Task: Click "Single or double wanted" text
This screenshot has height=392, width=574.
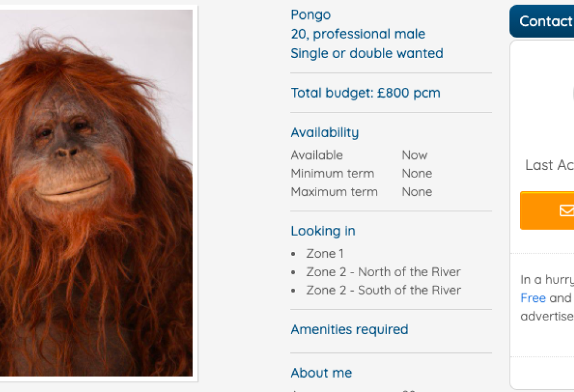Action: [x=367, y=53]
